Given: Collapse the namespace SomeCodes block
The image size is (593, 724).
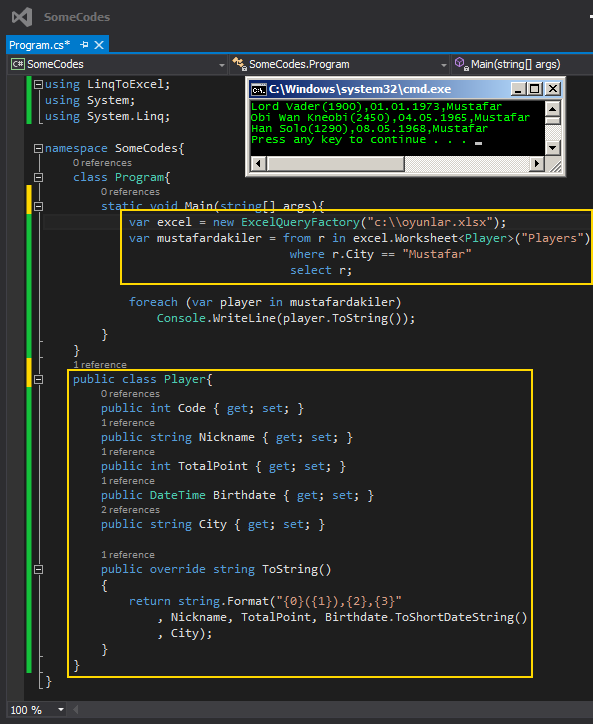Looking at the screenshot, I should [x=39, y=148].
